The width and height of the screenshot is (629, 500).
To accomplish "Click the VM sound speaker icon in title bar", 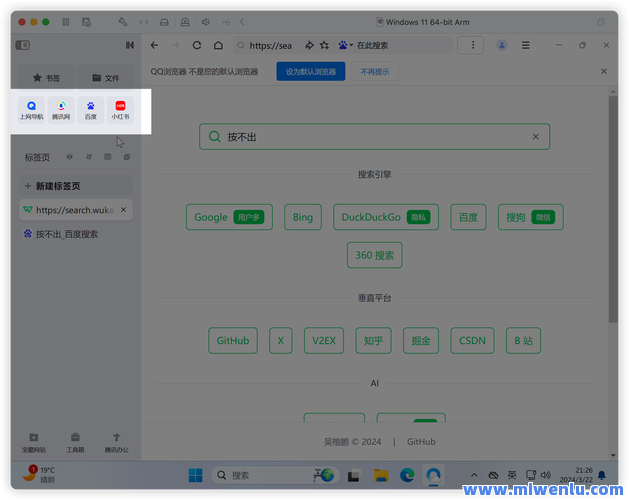I will pyautogui.click(x=205, y=22).
